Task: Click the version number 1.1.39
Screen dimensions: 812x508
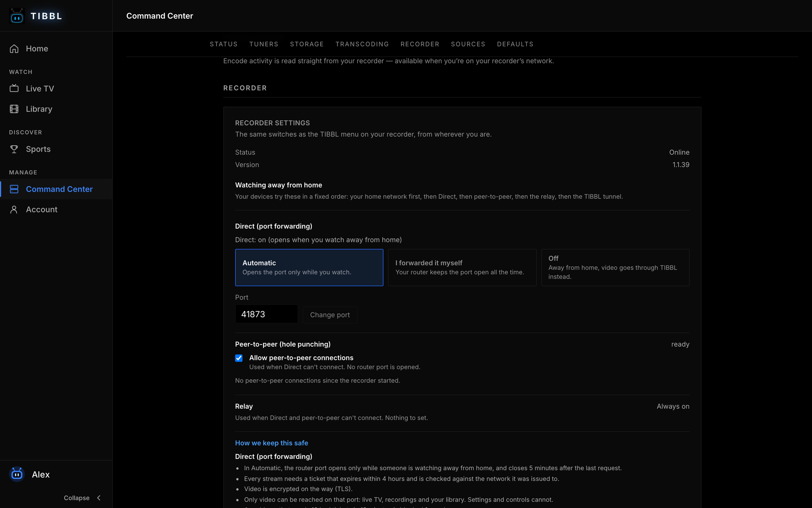Action: pos(681,165)
